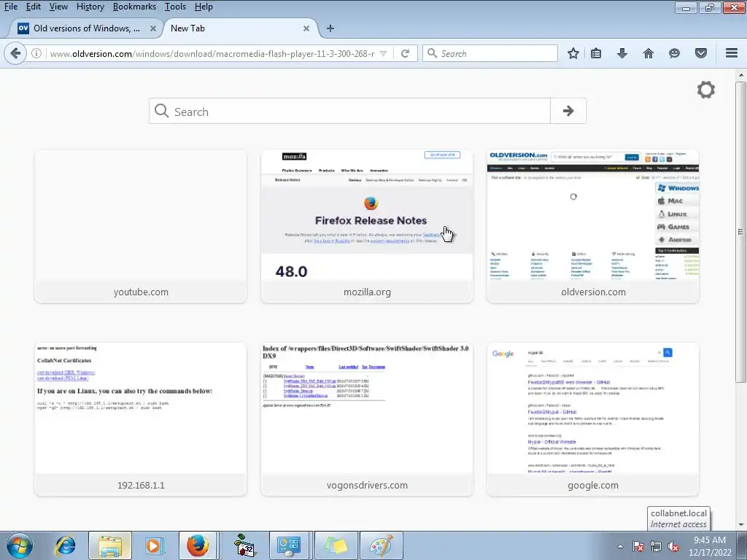Launch Internet Explorer from taskbar
The height and width of the screenshot is (560, 747).
(65, 545)
